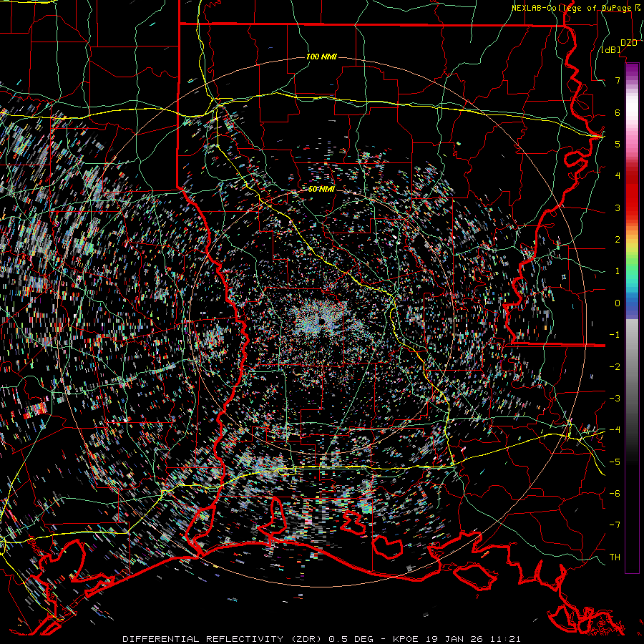Click the 5 dB value on color scale
This screenshot has height=644, width=644.
[618, 144]
